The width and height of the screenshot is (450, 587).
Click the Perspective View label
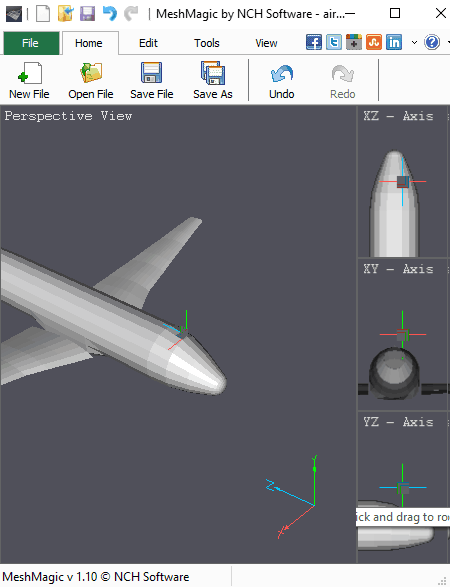pos(68,116)
